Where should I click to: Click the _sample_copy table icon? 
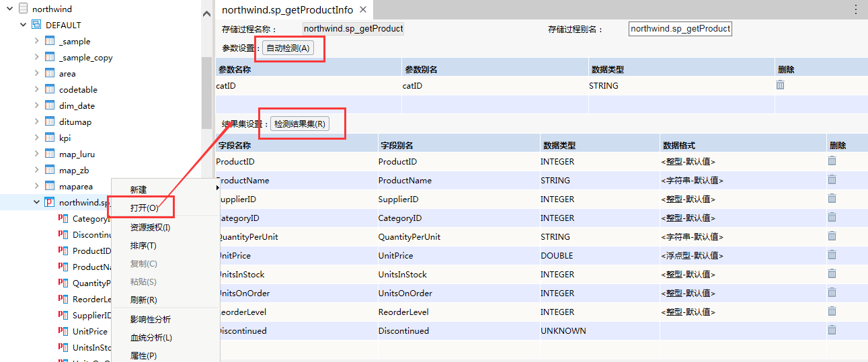click(x=50, y=57)
